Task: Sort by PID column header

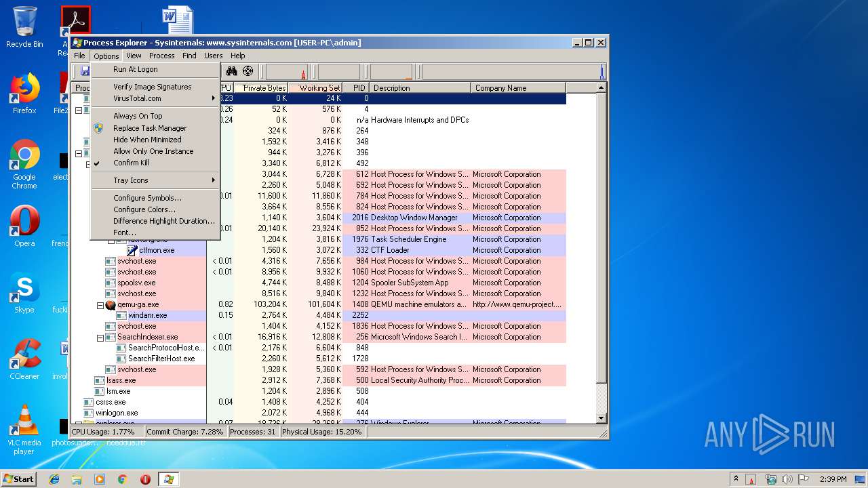Action: pyautogui.click(x=356, y=88)
